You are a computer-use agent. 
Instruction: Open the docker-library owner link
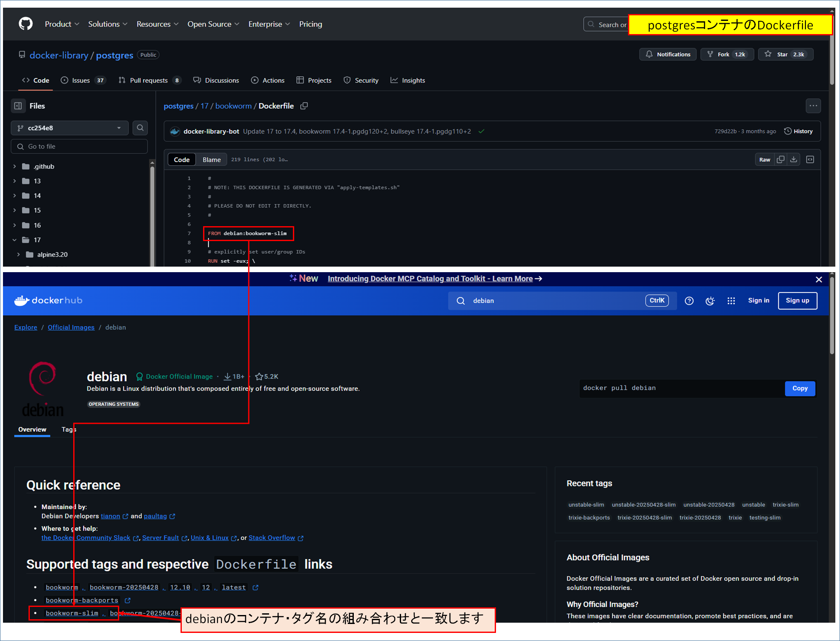(59, 55)
